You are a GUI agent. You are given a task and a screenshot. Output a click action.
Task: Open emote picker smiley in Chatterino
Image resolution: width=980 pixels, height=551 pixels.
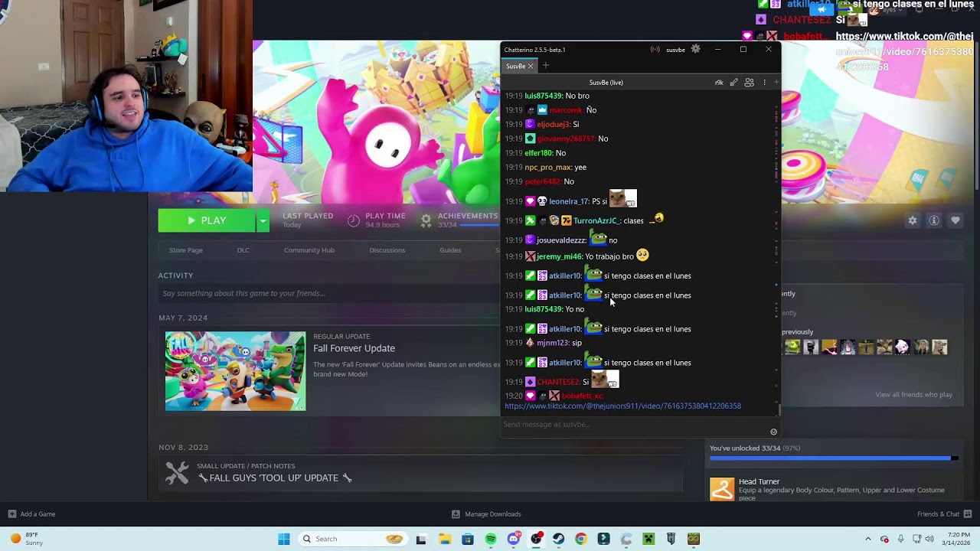[773, 432]
